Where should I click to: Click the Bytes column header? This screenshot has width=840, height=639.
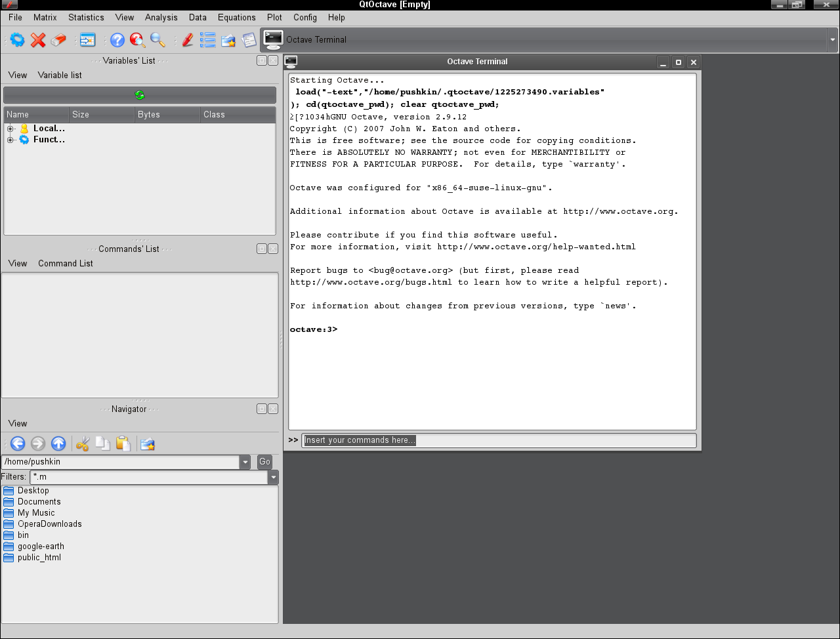coord(167,114)
